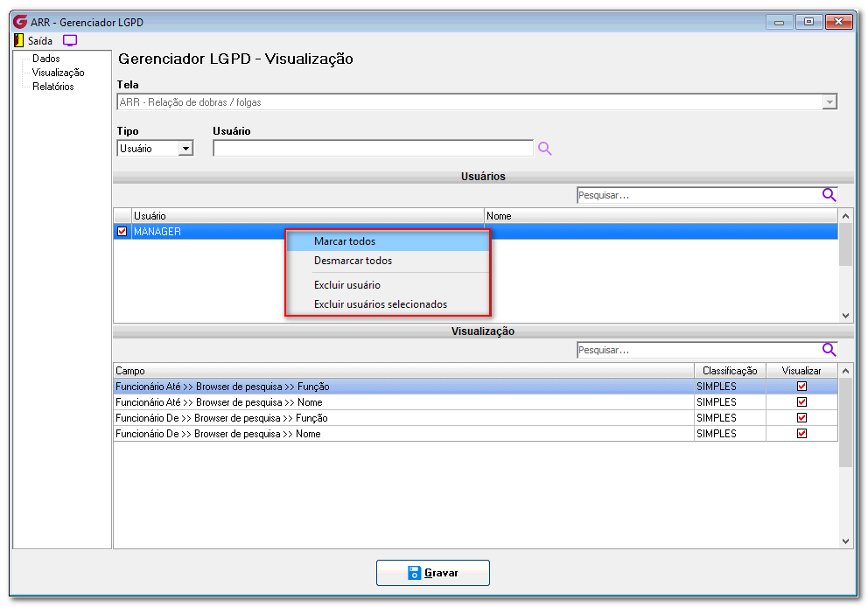Click the Campo column header
This screenshot has height=607, width=868.
(403, 371)
